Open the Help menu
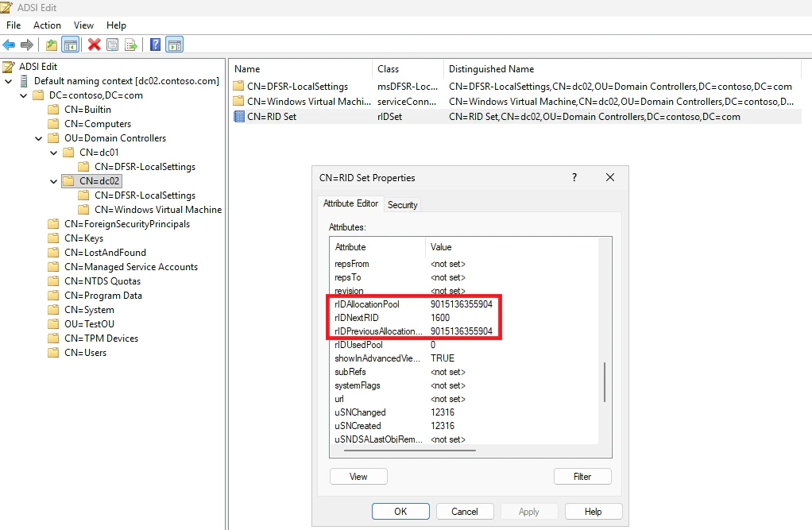 coord(116,25)
